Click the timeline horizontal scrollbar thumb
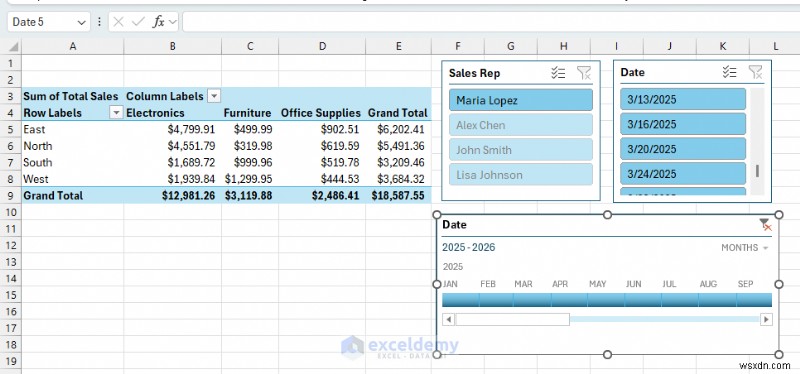Image resolution: width=800 pixels, height=374 pixels. (x=512, y=320)
